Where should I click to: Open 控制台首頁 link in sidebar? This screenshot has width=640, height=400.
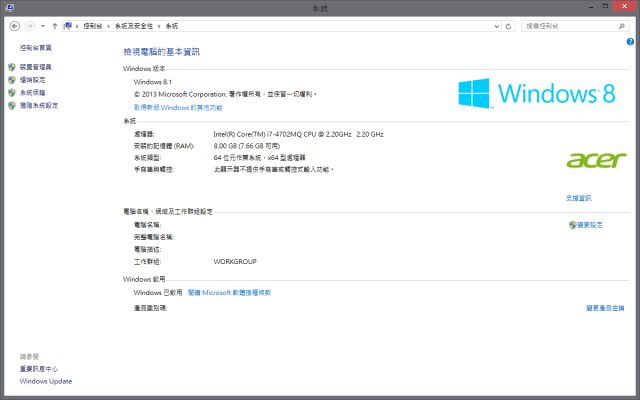(36, 48)
